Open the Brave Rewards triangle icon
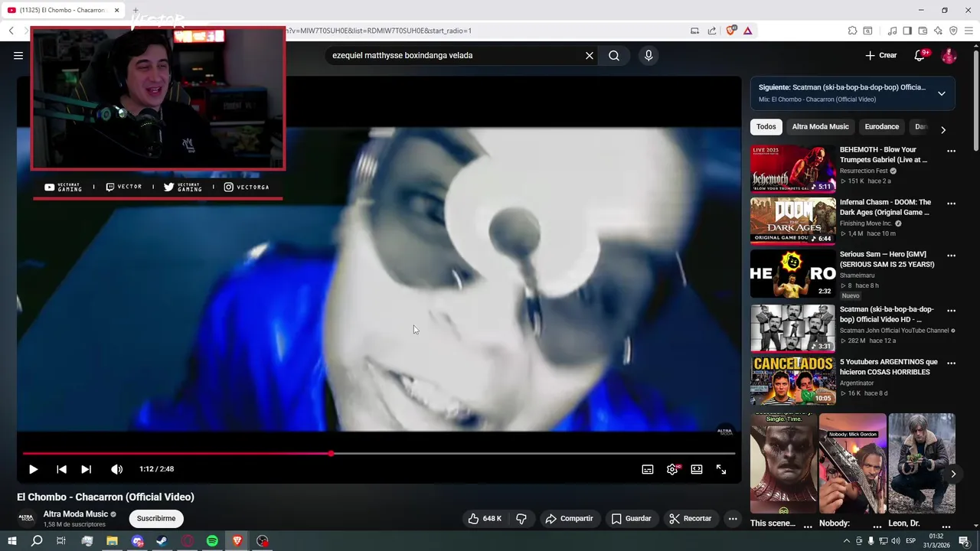This screenshot has height=551, width=980. (747, 31)
